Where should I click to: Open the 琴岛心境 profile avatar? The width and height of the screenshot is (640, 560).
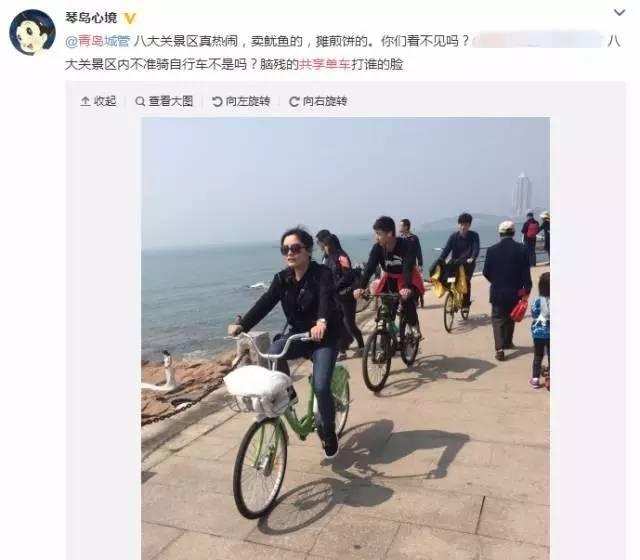click(32, 32)
